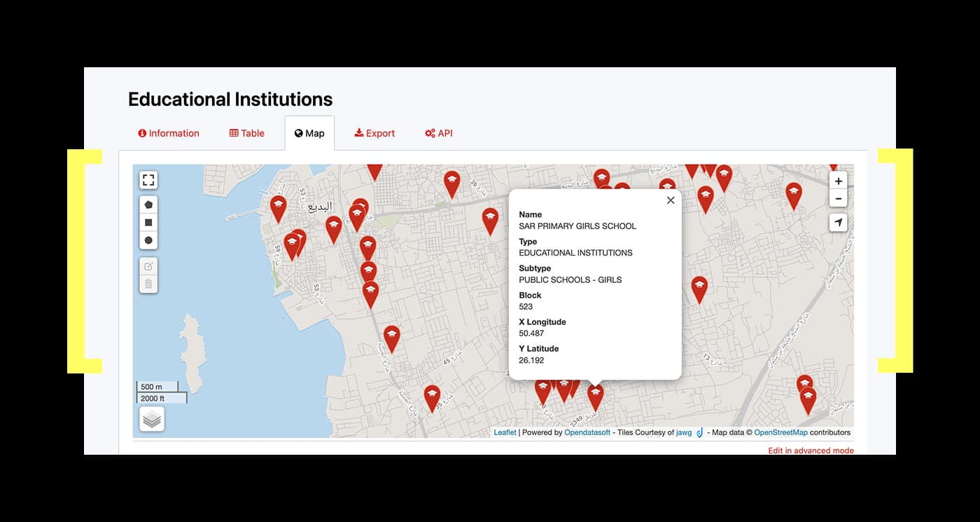This screenshot has width=980, height=522.
Task: Open the Export tab
Action: pos(374,133)
